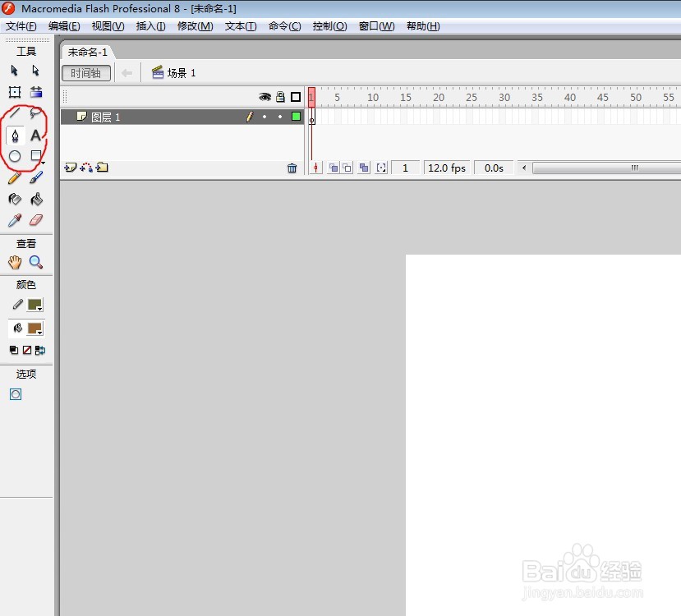Click the timeline scroll left arrow
Image resolution: width=681 pixels, height=616 pixels.
[524, 168]
